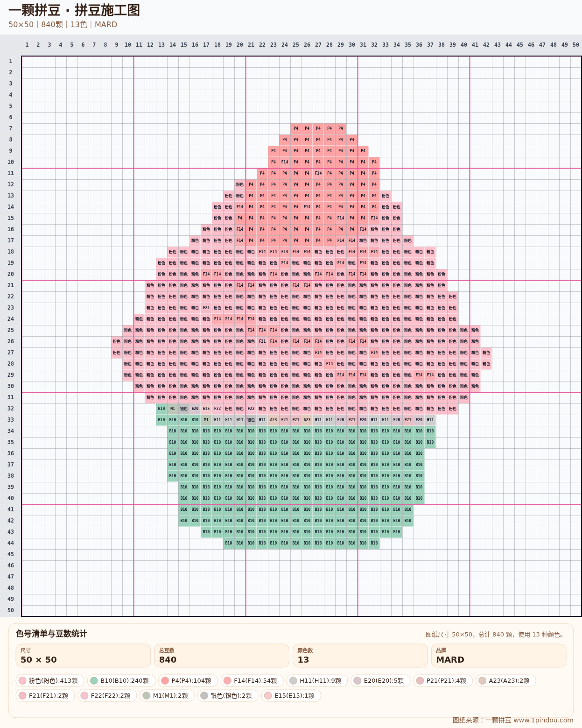Select the M1:2颗 legend entry

pyautogui.click(x=167, y=695)
